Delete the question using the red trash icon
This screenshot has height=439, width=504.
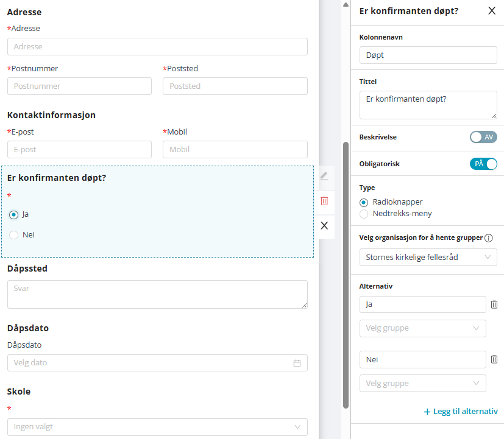(324, 201)
